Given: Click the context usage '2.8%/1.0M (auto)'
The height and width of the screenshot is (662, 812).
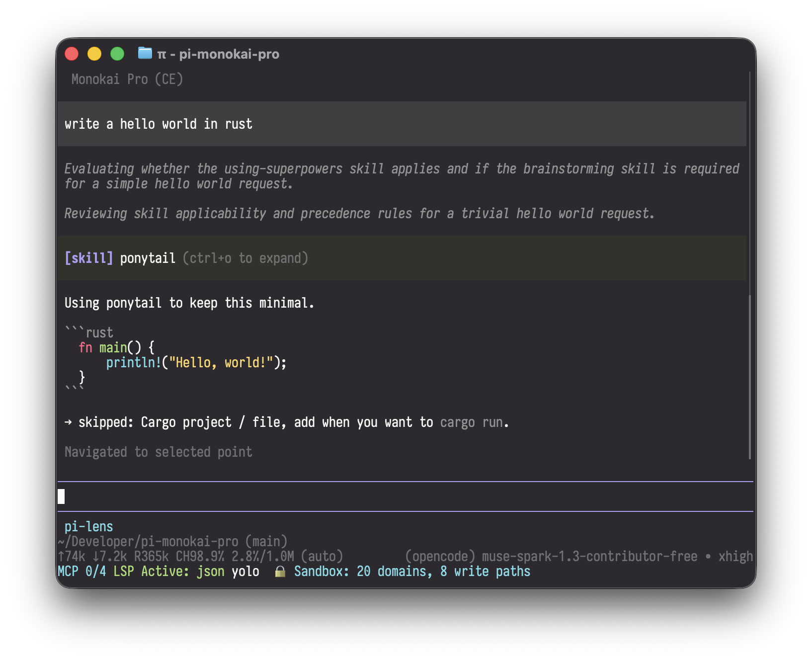Looking at the screenshot, I should coord(287,556).
